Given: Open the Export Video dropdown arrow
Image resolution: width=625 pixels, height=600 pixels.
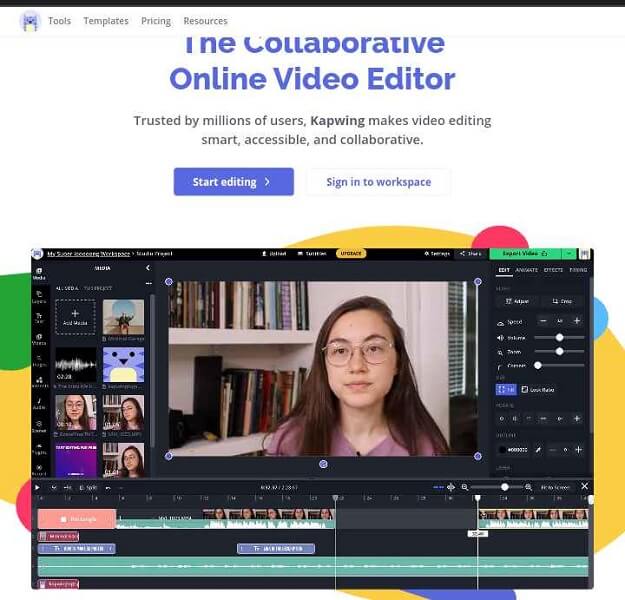Looking at the screenshot, I should pos(569,254).
